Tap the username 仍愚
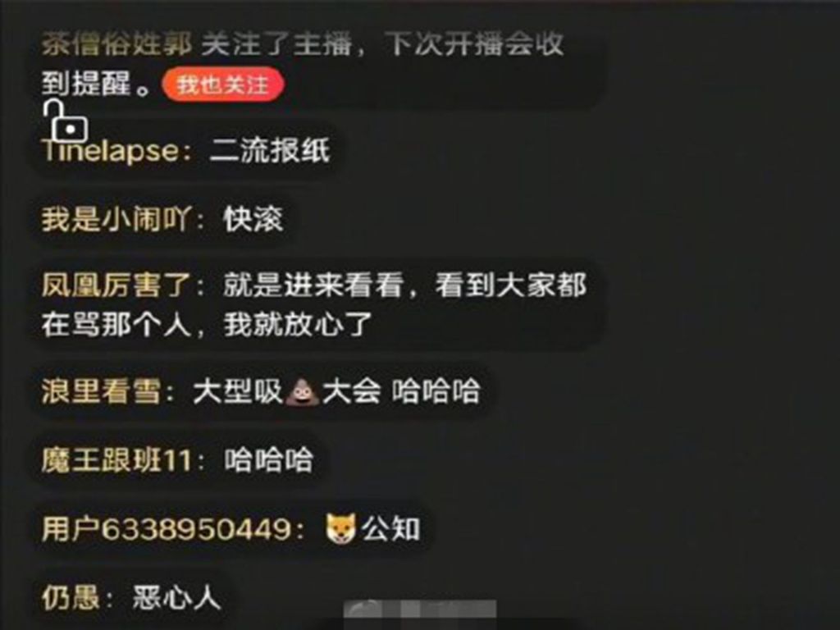840x630 pixels. (x=71, y=598)
